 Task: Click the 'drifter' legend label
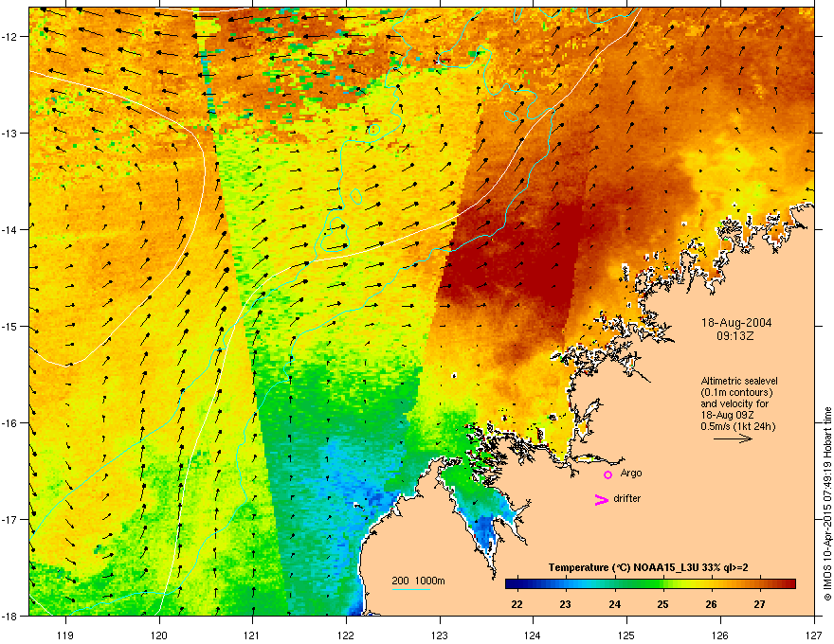coord(627,498)
